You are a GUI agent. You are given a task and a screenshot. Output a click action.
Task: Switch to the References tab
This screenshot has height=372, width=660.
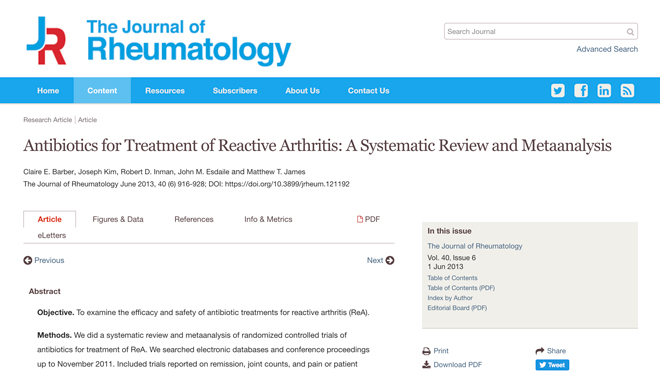point(194,219)
